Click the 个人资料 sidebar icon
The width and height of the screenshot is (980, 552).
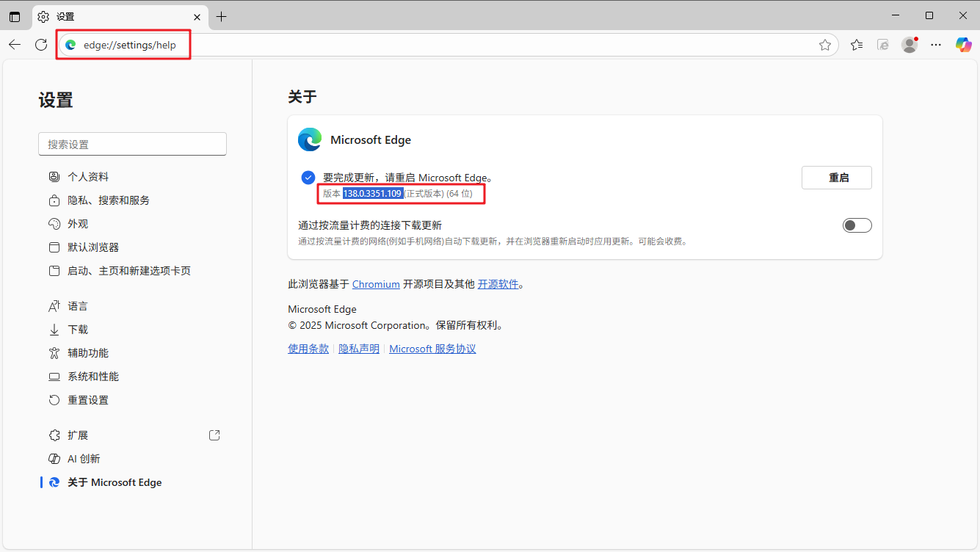[x=54, y=177]
